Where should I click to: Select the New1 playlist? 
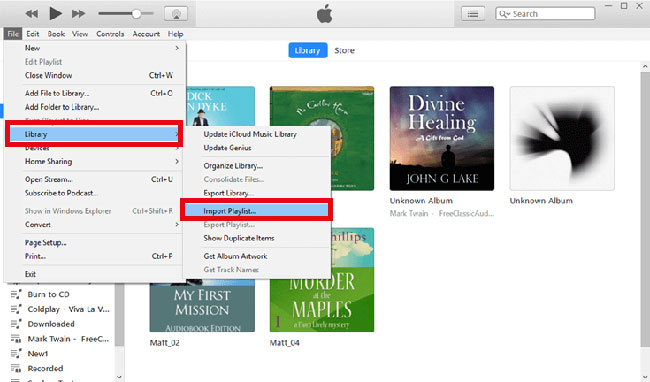[x=38, y=354]
